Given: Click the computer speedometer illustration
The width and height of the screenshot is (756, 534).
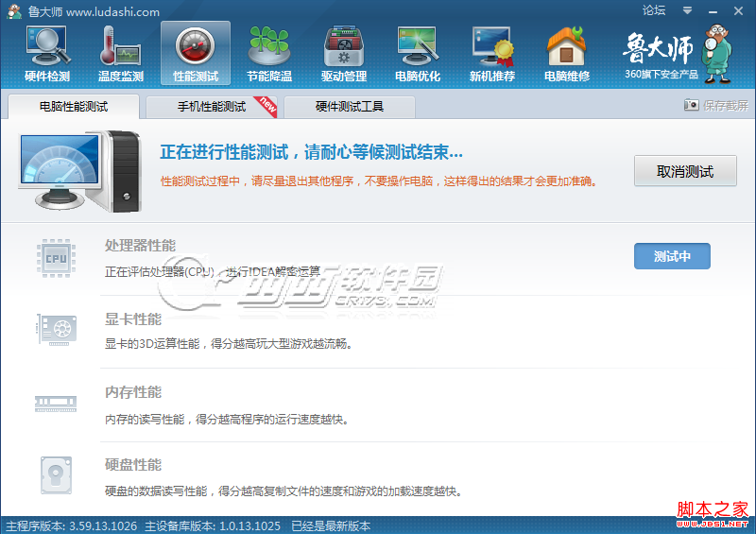Looking at the screenshot, I should coord(80,170).
